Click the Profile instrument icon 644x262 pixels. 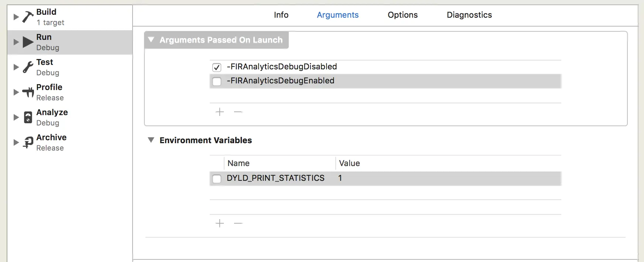28,92
